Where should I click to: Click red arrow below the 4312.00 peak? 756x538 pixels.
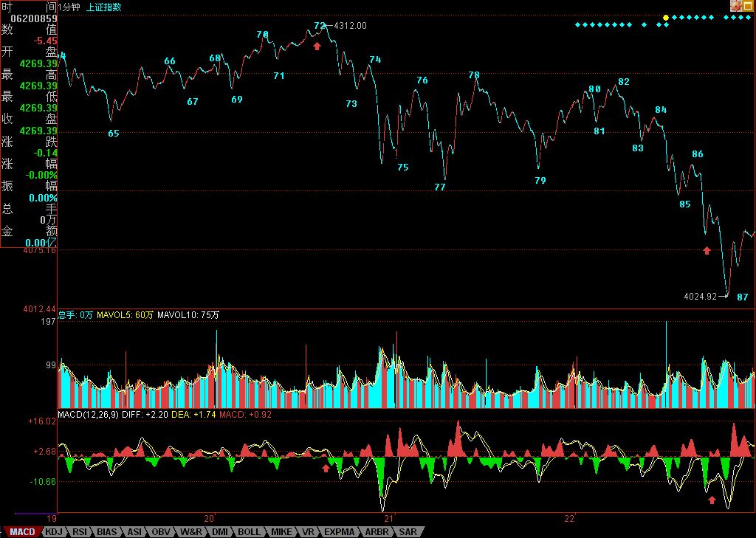coord(317,46)
